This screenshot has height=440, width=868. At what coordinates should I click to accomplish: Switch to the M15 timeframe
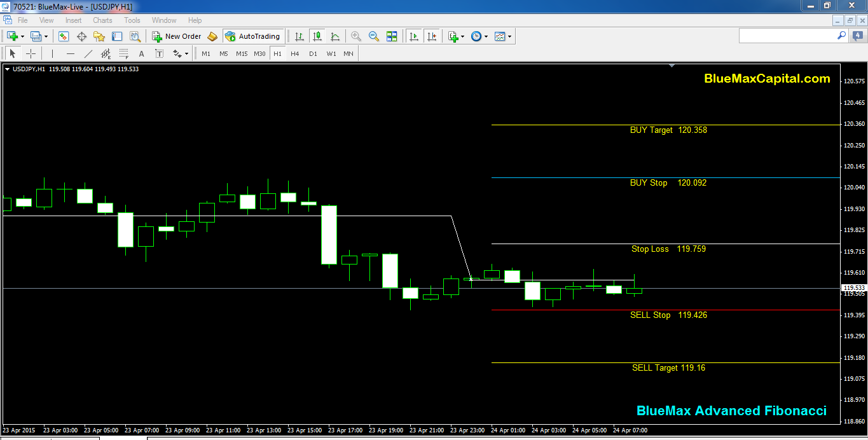(x=242, y=53)
